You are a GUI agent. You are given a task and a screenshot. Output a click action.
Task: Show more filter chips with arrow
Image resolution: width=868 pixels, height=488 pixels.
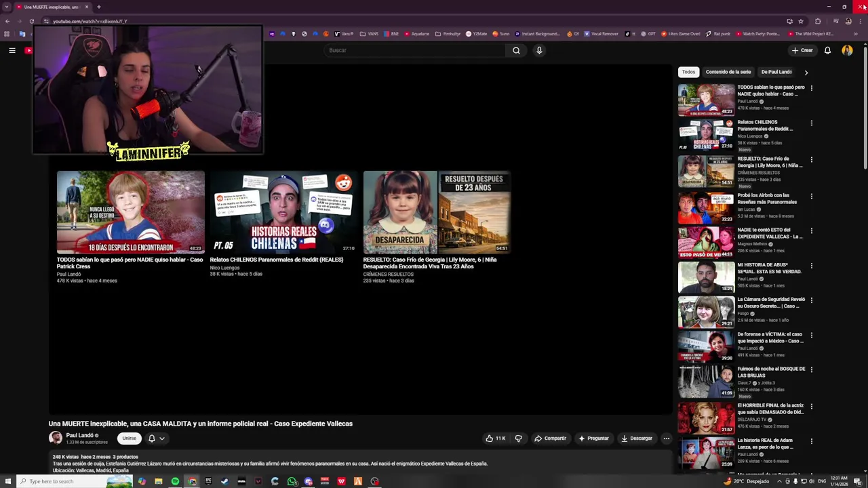coord(806,72)
